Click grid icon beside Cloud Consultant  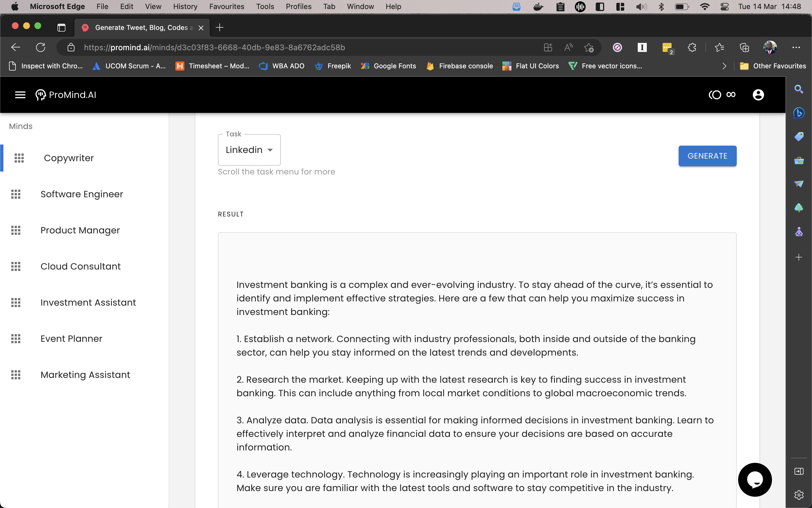(16, 266)
